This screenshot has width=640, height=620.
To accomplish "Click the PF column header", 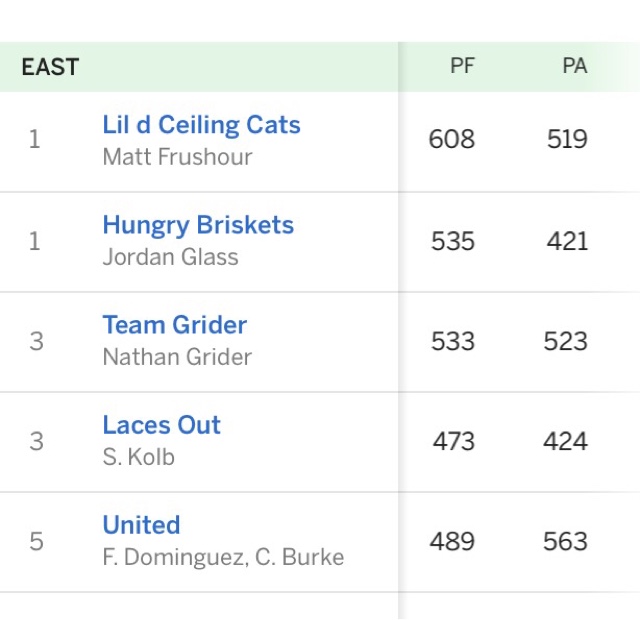I will (462, 67).
